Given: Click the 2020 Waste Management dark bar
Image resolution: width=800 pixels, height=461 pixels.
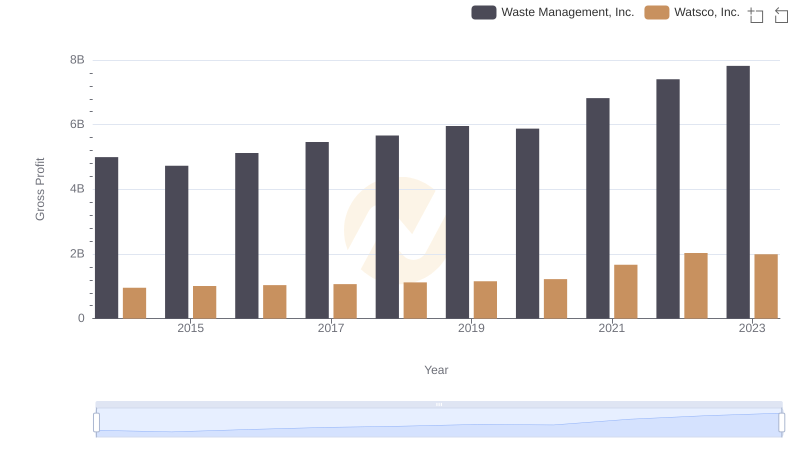Looking at the screenshot, I should (528, 223).
